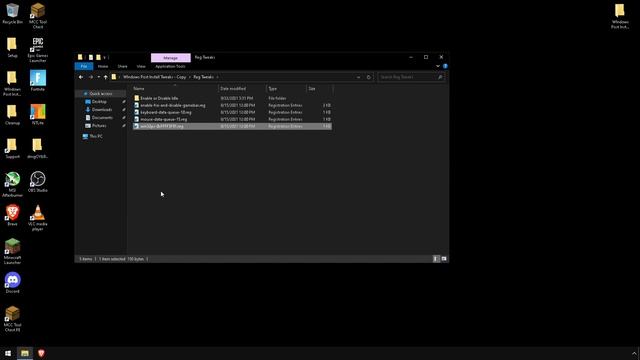Unpin Desktop using its pin icon
Screen dimensions: 640x360
124,102
